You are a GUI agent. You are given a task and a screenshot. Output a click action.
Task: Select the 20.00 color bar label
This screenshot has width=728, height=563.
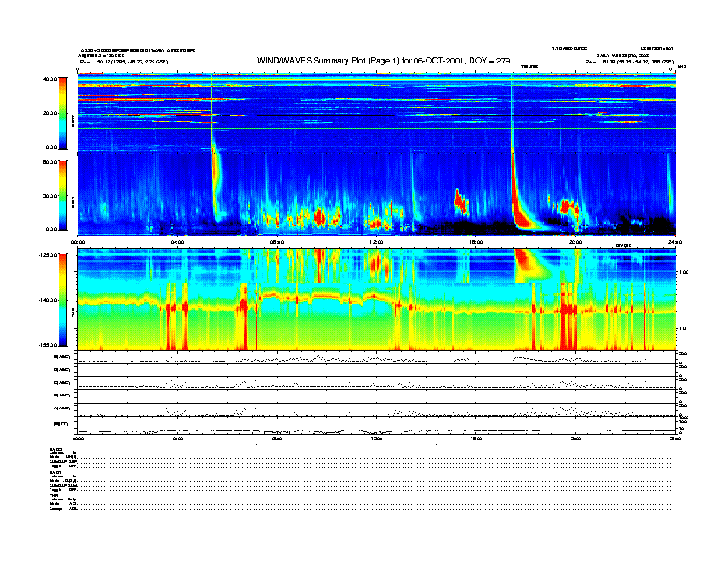(x=50, y=113)
